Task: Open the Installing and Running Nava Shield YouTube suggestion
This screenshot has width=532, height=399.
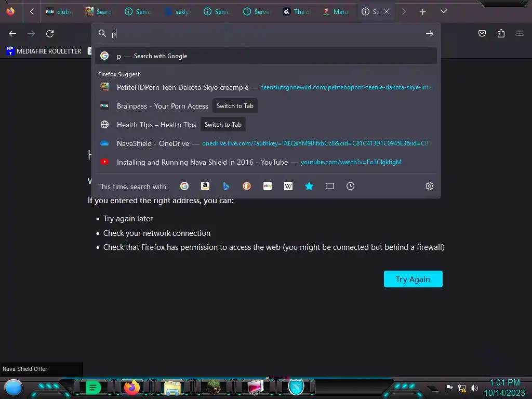Action: pos(266,162)
